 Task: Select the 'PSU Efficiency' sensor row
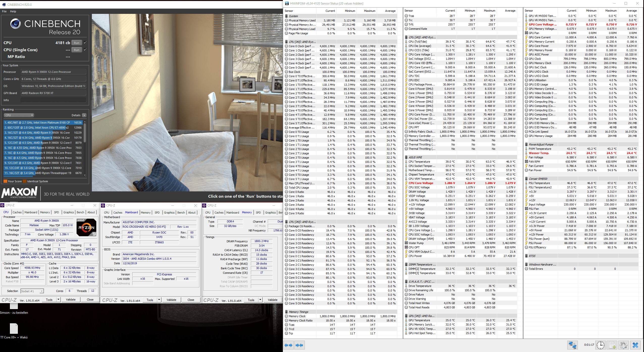581,247
